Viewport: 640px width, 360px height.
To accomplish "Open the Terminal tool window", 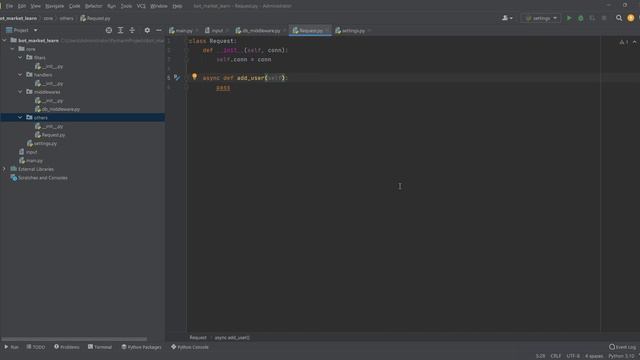I will point(100,347).
